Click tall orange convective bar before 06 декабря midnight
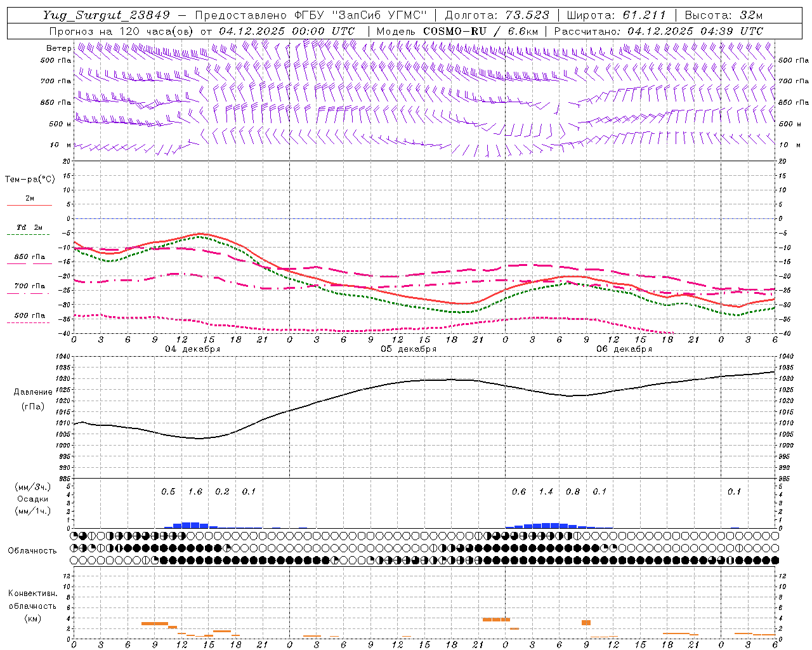Image resolution: width=812 pixels, height=650 pixels. click(496, 620)
